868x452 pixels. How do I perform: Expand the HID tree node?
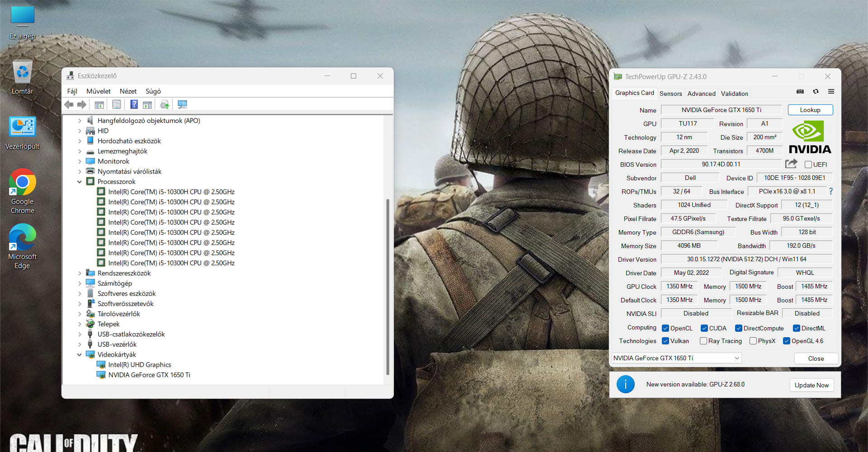(80, 131)
